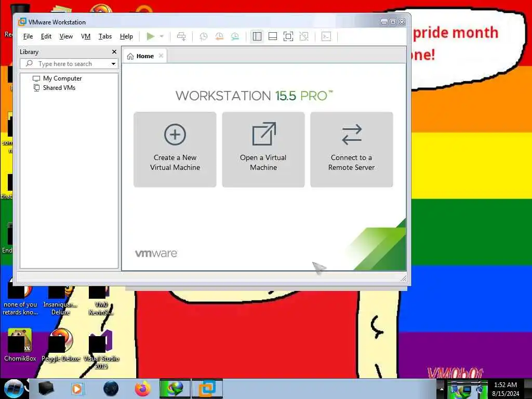Viewport: 532px width, 399px height.
Task: Click the Windows Media Player taskbar icon
Action: (x=77, y=389)
